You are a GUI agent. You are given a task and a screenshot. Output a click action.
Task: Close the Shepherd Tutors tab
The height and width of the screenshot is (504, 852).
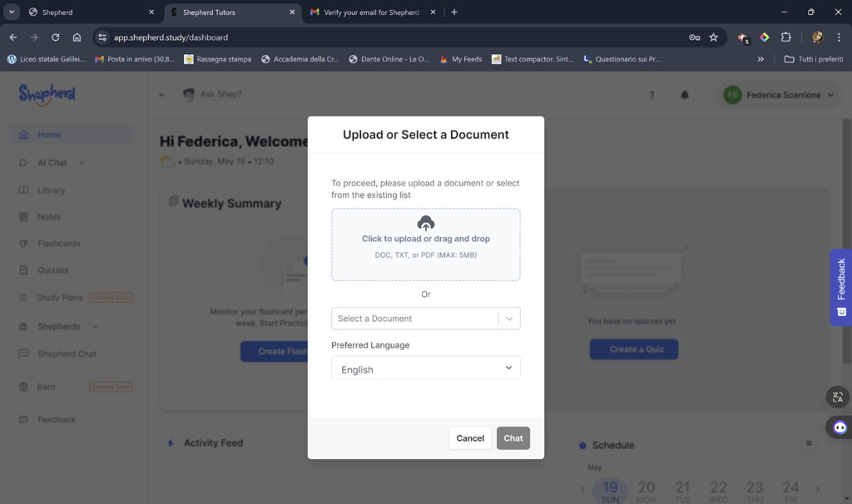coord(292,12)
